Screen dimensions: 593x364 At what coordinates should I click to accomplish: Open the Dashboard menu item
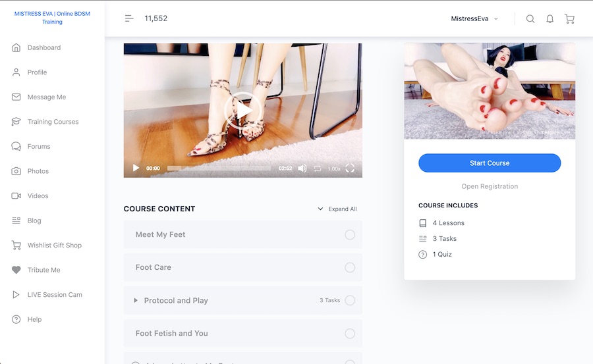coord(44,47)
